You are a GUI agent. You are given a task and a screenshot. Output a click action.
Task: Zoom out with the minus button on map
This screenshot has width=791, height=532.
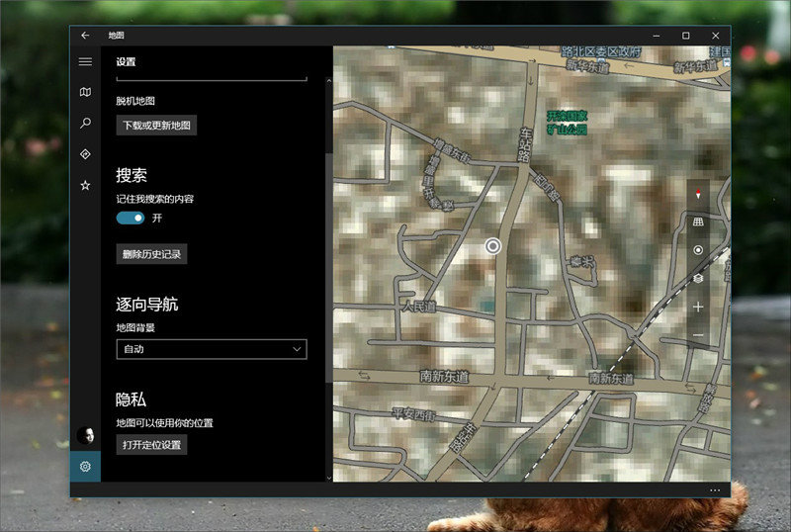tap(698, 335)
